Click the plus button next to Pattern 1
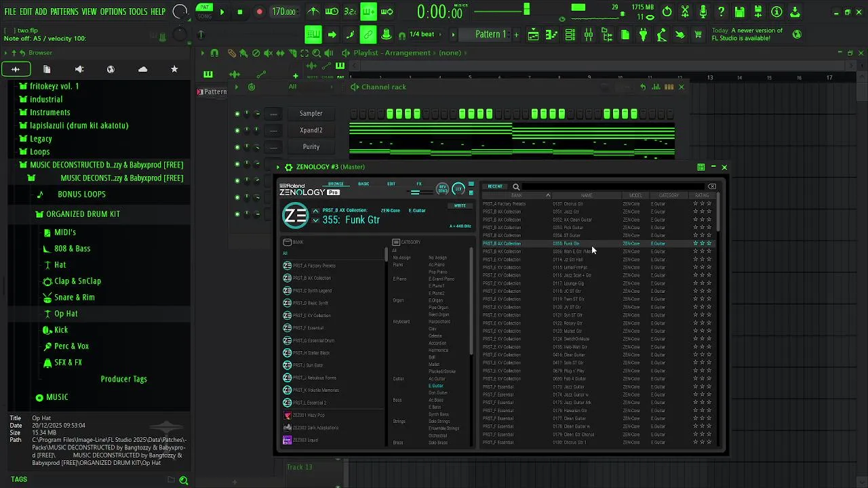Screen dimensions: 868x488 [516, 35]
